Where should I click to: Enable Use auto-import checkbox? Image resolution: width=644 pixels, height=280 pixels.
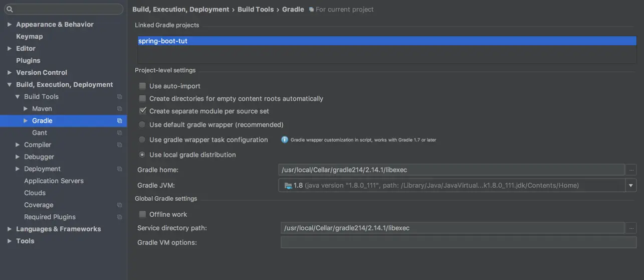pyautogui.click(x=143, y=86)
